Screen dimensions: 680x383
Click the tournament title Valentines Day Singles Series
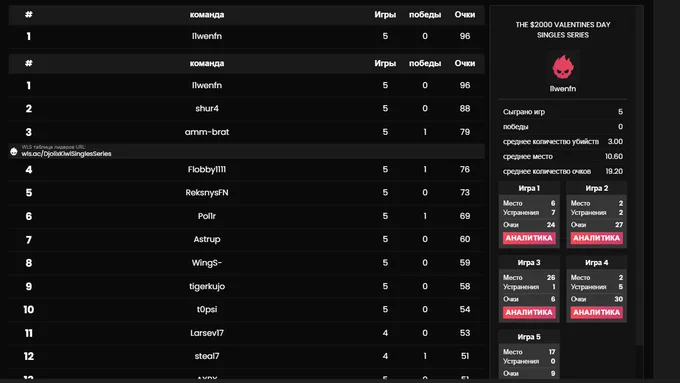click(x=563, y=30)
